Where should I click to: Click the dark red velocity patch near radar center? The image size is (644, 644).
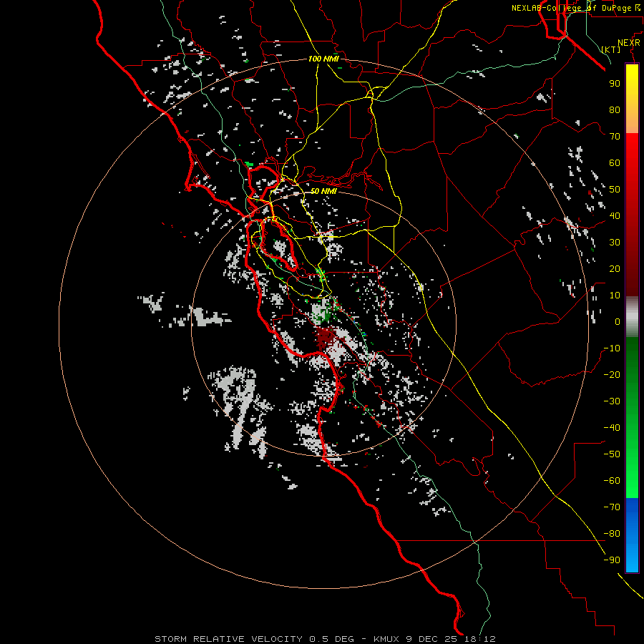(x=326, y=338)
